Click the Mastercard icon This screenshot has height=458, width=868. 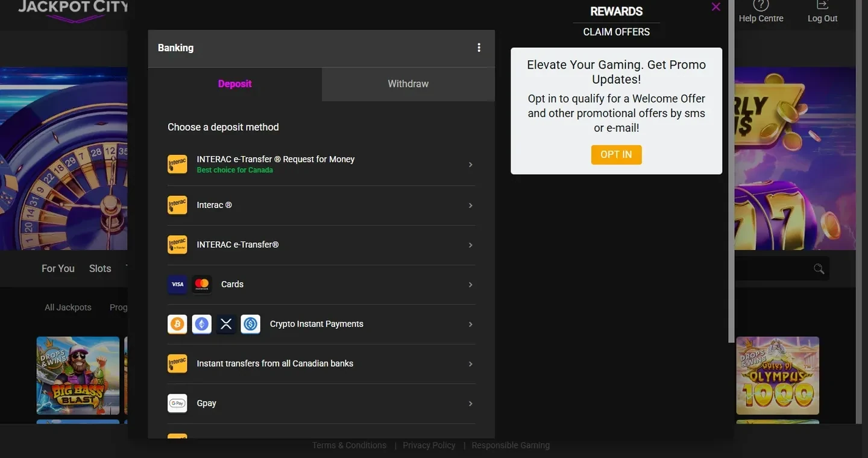(x=202, y=284)
